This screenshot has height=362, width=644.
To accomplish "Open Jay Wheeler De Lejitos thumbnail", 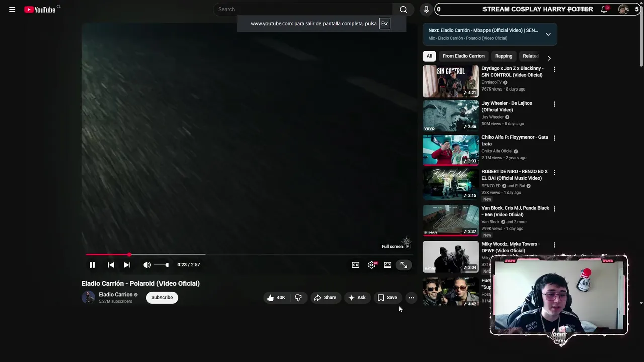I will pyautogui.click(x=451, y=116).
